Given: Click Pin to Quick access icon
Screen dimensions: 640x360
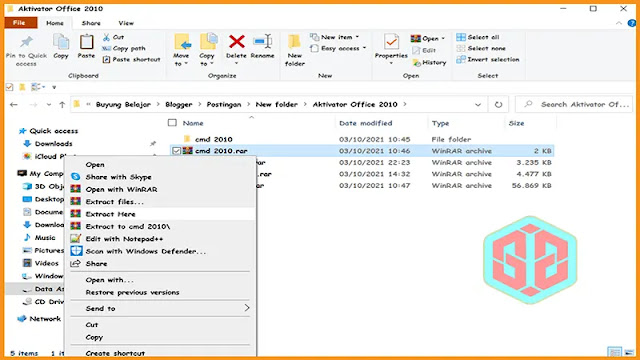Looking at the screenshot, I should pyautogui.click(x=27, y=42).
